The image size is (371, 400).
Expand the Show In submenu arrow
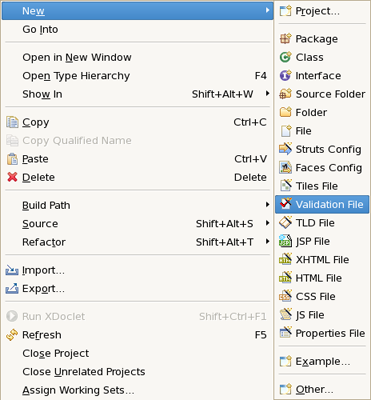pos(267,94)
